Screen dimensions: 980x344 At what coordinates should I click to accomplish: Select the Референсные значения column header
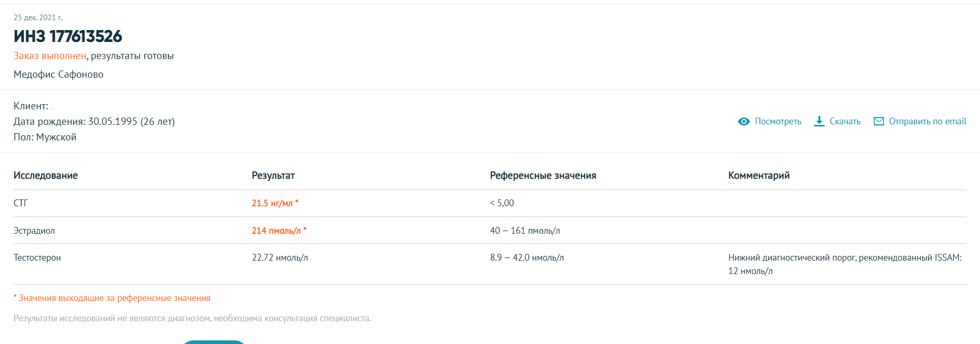pyautogui.click(x=543, y=176)
